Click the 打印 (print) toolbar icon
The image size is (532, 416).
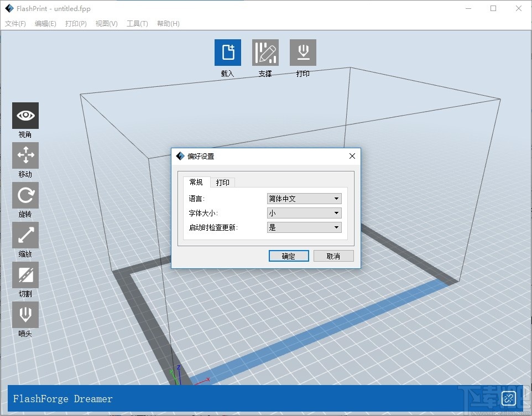pos(302,53)
